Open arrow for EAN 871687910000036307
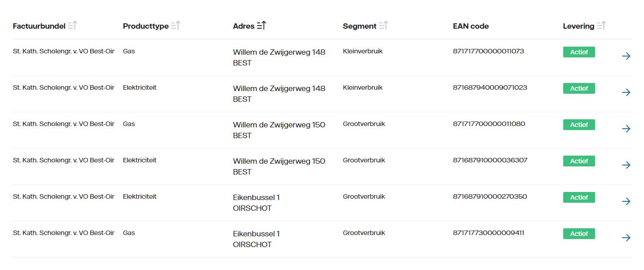 [x=626, y=165]
